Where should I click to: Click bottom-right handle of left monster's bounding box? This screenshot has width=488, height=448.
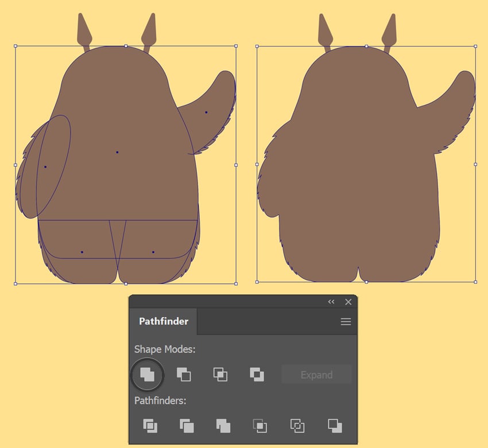pyautogui.click(x=236, y=283)
